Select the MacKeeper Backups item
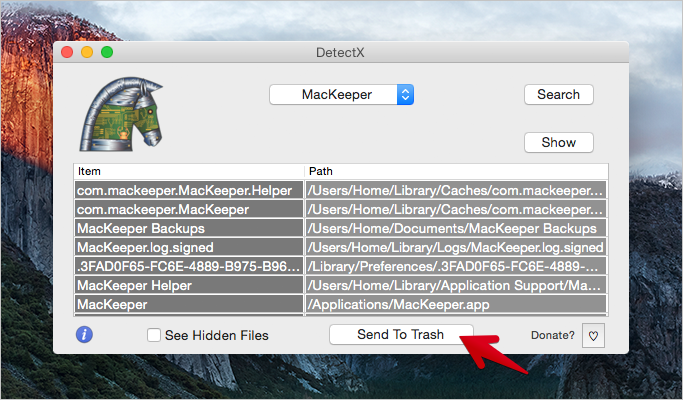 pos(189,228)
